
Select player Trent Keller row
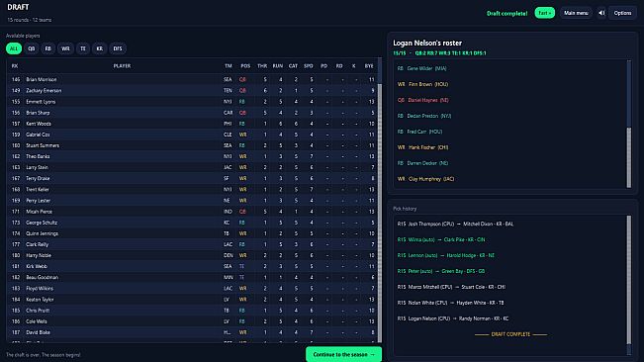tap(191, 190)
